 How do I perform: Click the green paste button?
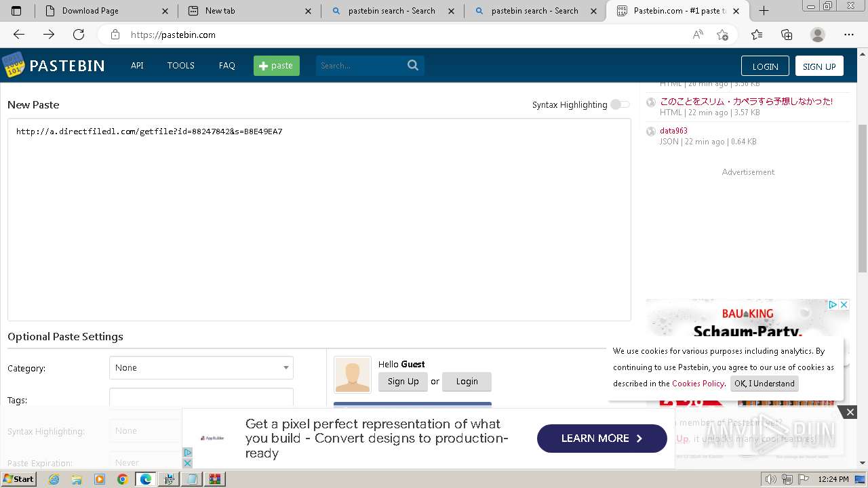pos(277,66)
